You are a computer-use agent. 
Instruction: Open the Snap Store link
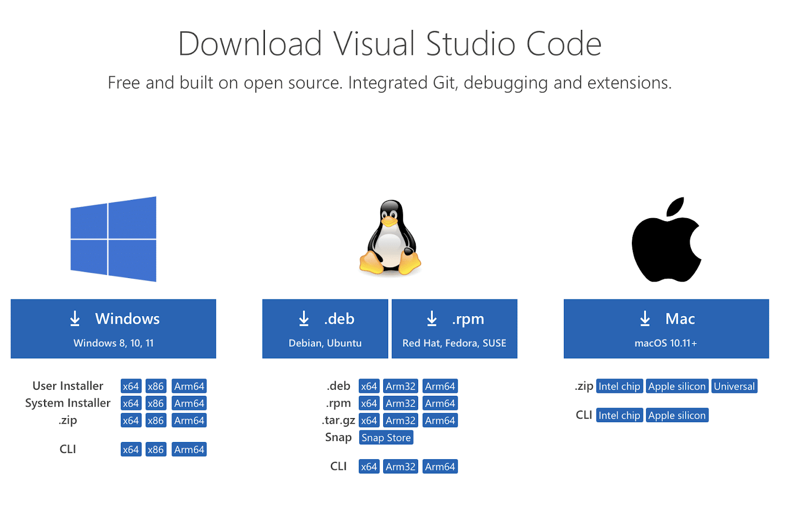(386, 438)
